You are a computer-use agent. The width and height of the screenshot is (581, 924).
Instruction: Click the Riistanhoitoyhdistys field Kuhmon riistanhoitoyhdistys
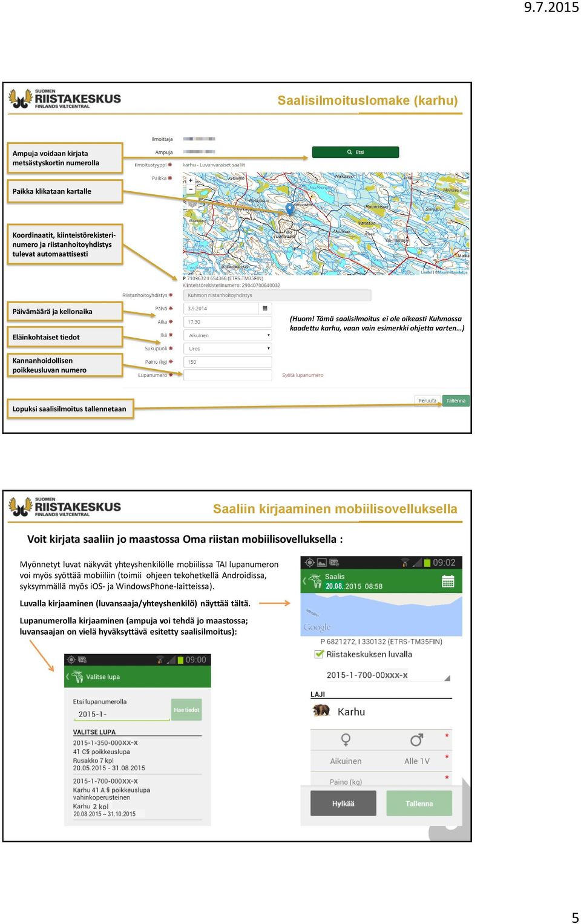(x=277, y=295)
